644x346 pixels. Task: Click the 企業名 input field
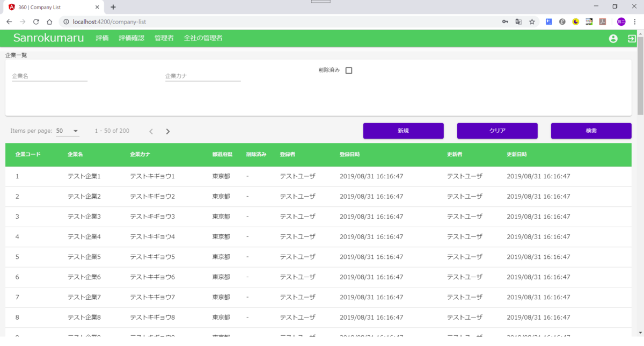click(x=49, y=75)
